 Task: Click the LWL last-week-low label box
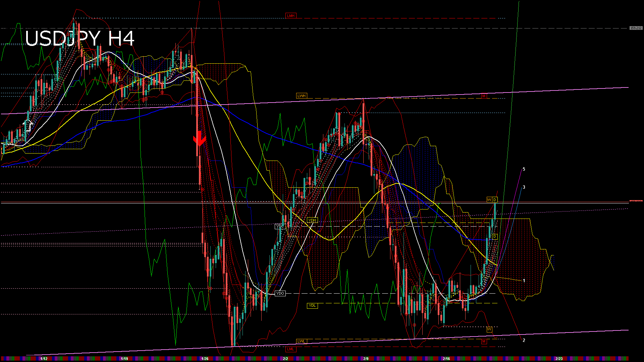point(302,341)
